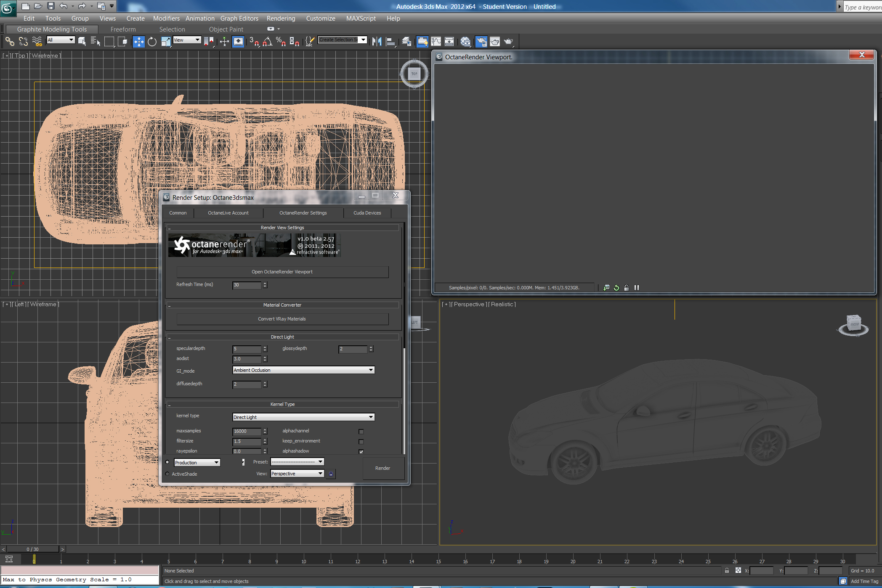
Task: Select the Select and Rotate tool
Action: click(x=152, y=42)
